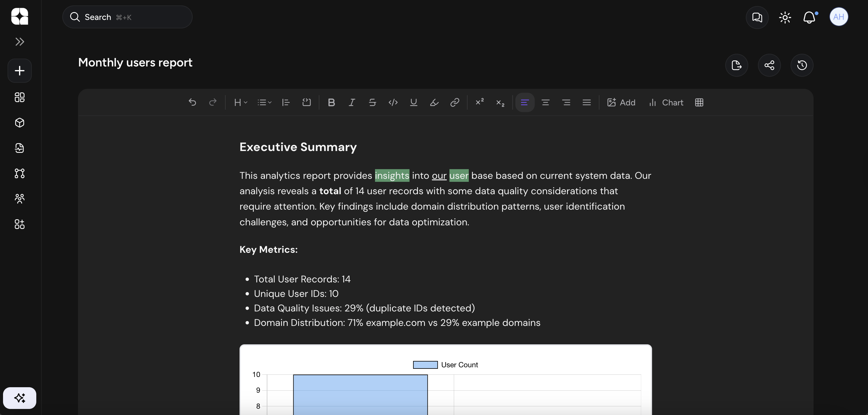
Task: Switch to light theme
Action: tap(785, 17)
